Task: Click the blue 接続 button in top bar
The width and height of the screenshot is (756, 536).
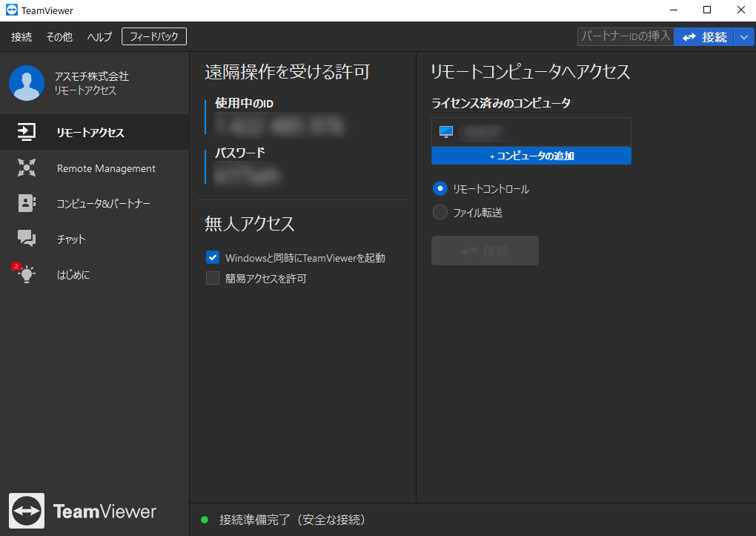Action: (x=703, y=37)
